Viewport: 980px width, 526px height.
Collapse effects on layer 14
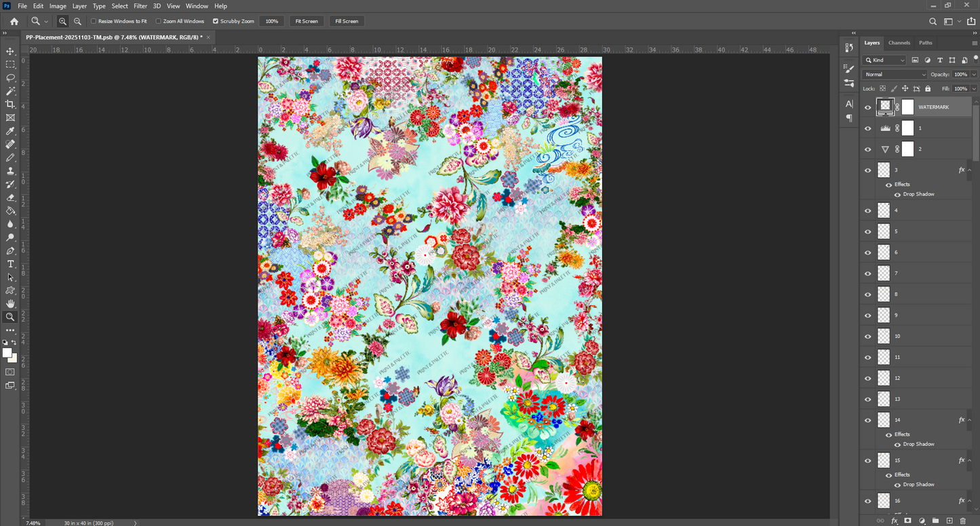point(968,420)
